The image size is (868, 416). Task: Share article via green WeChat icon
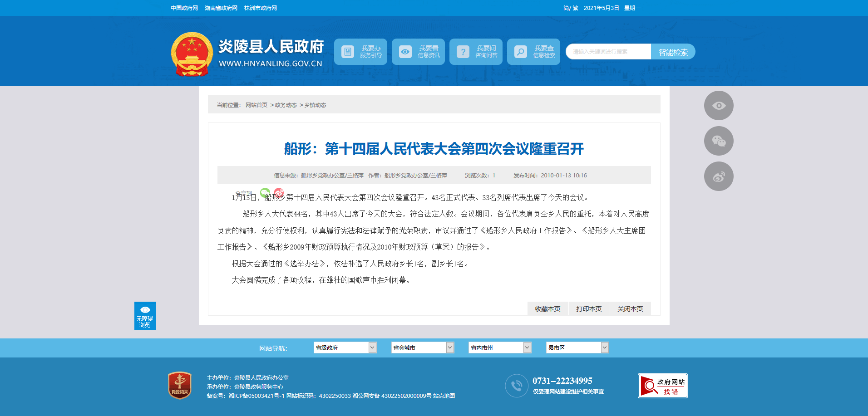(x=265, y=192)
